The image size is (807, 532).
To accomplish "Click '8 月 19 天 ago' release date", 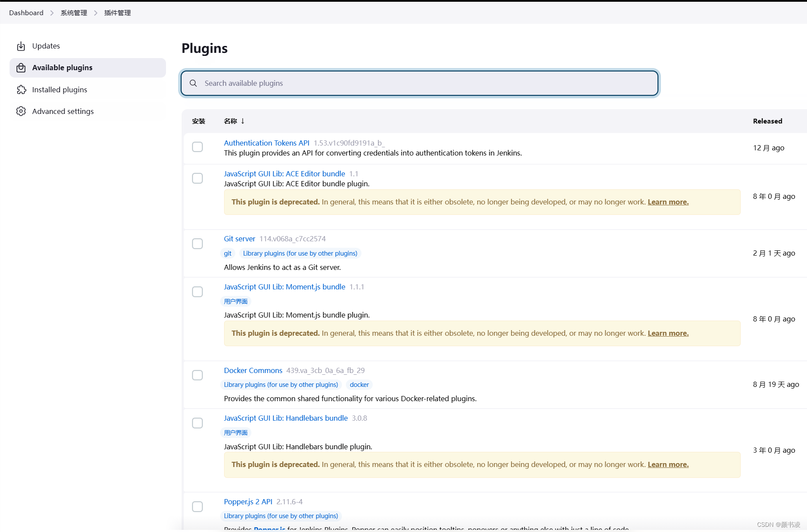I will tap(776, 384).
